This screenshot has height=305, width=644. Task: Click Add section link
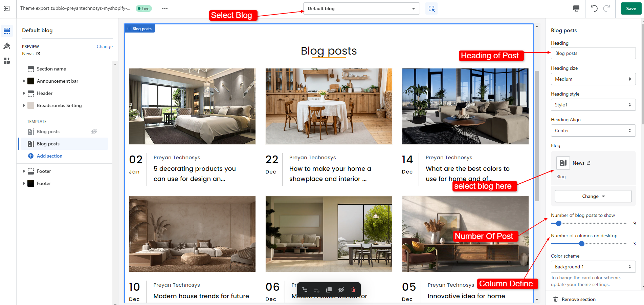point(50,156)
